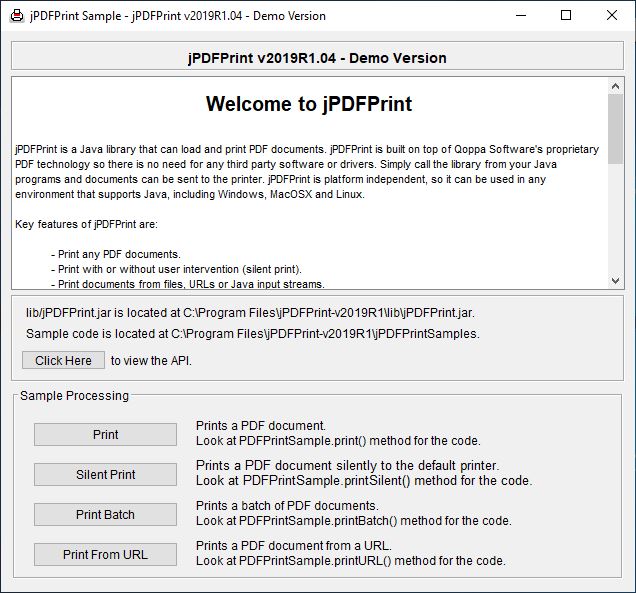Click 'Print documents from files, URLs' line
Screen dimensions: 636x593
click(187, 284)
